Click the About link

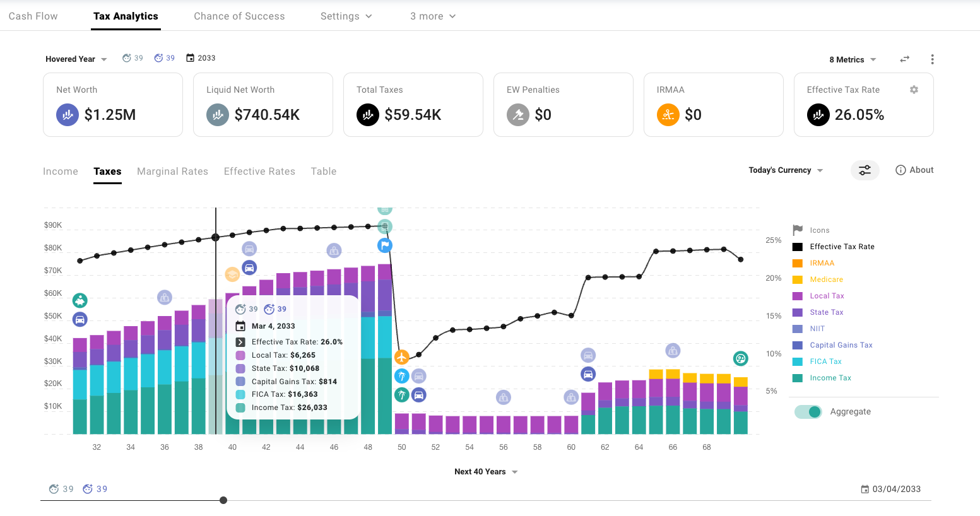(914, 170)
